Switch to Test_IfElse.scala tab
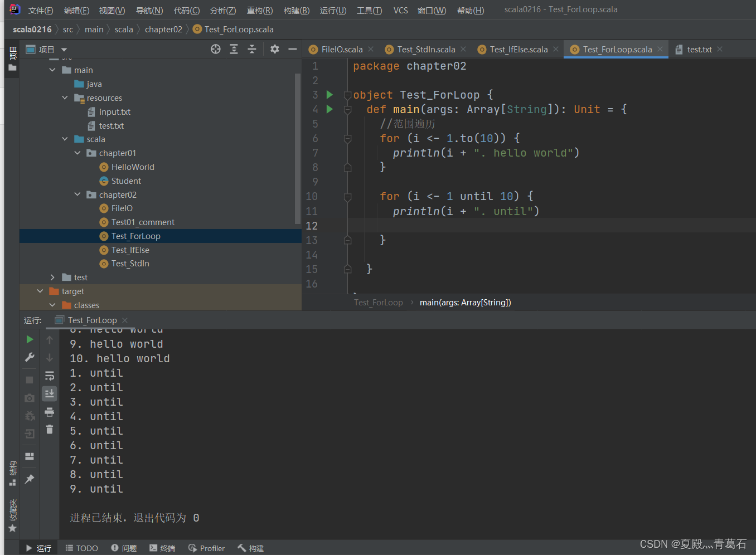 (518, 49)
